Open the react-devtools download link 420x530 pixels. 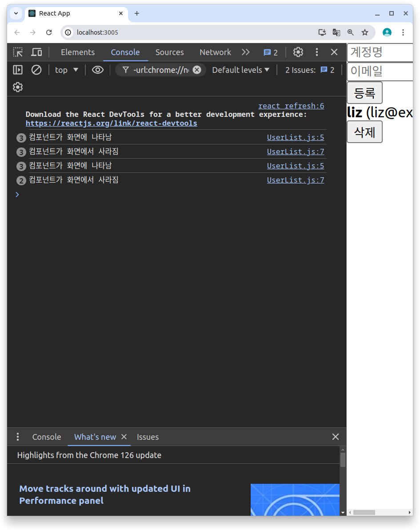pyautogui.click(x=111, y=124)
